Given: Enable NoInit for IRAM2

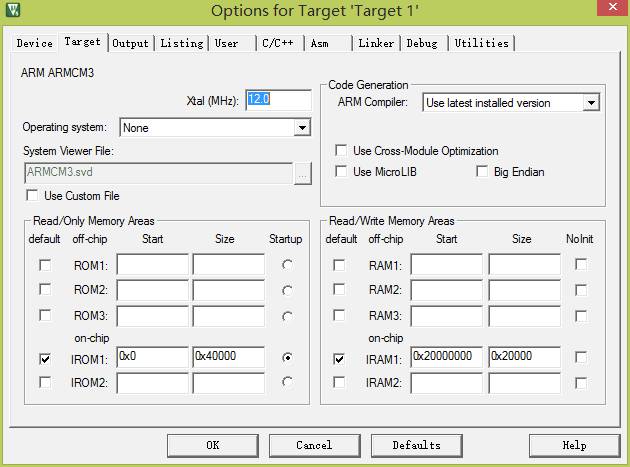Looking at the screenshot, I should [x=581, y=383].
